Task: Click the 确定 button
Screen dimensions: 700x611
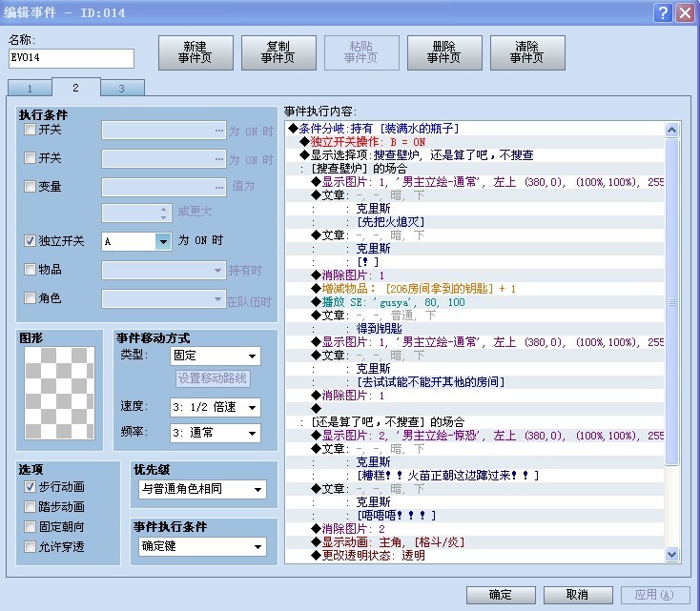Action: [x=501, y=595]
